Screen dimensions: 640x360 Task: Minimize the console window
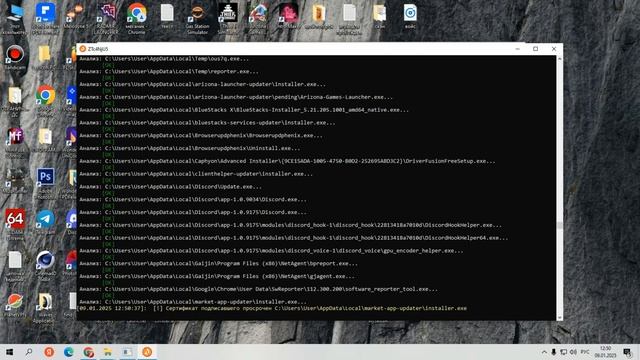point(518,49)
